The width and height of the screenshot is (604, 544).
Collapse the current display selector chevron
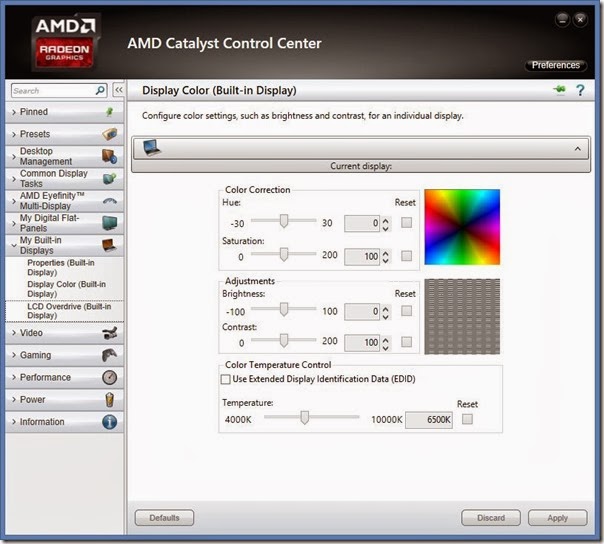577,149
